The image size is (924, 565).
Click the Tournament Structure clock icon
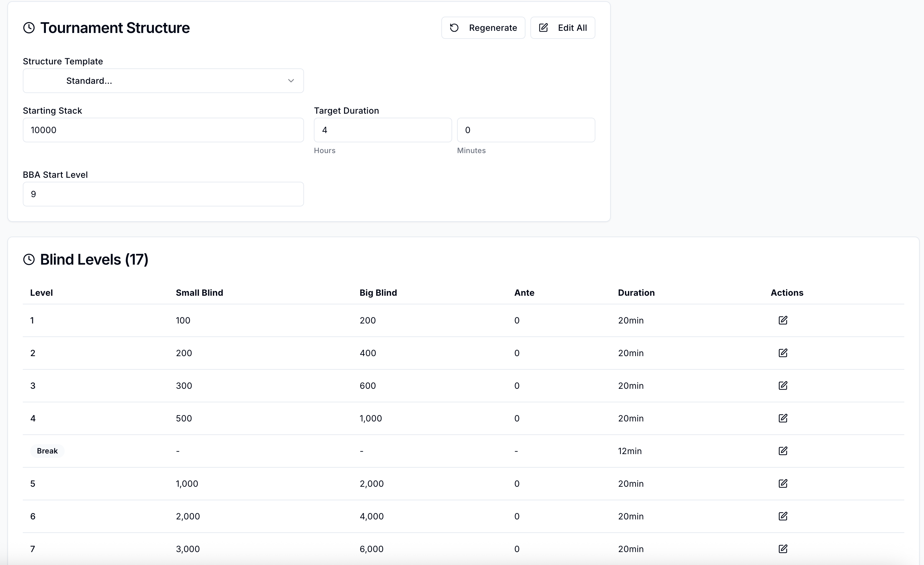coord(29,28)
